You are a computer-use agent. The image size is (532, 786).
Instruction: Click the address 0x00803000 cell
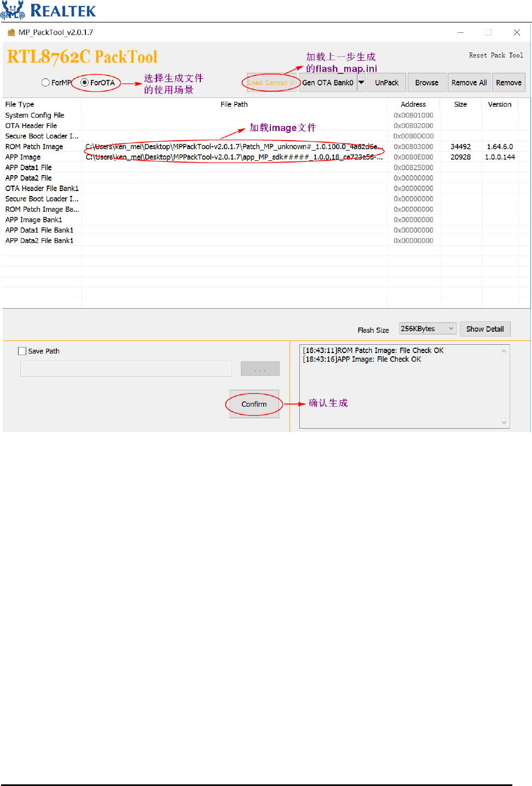coord(413,147)
